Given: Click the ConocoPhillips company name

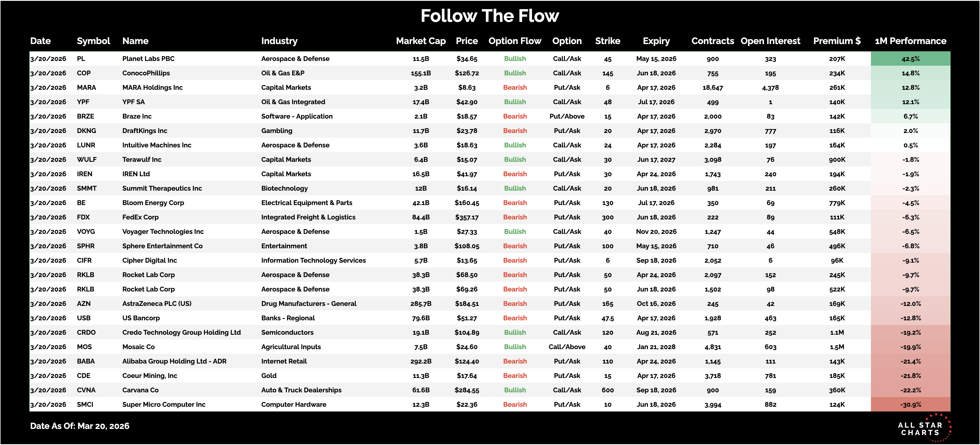Looking at the screenshot, I should click(x=146, y=73).
